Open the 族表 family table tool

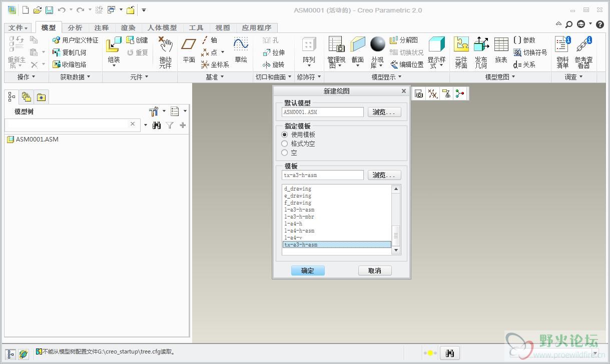pyautogui.click(x=501, y=50)
